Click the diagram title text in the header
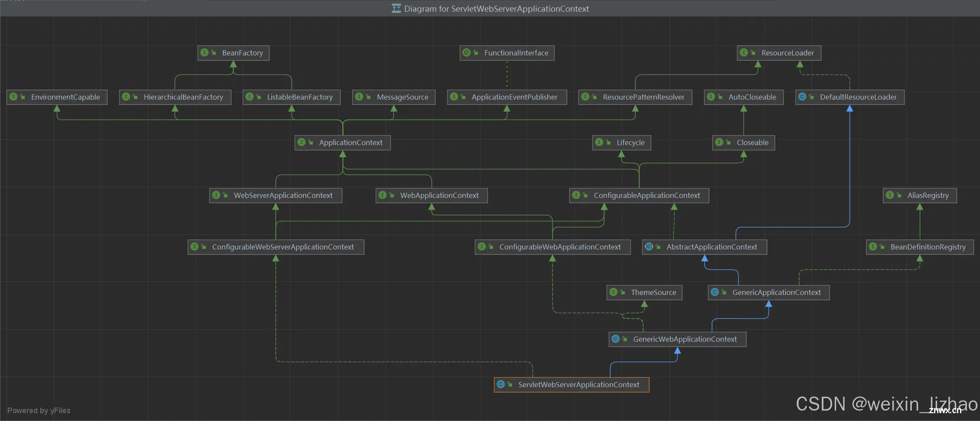 [496, 9]
